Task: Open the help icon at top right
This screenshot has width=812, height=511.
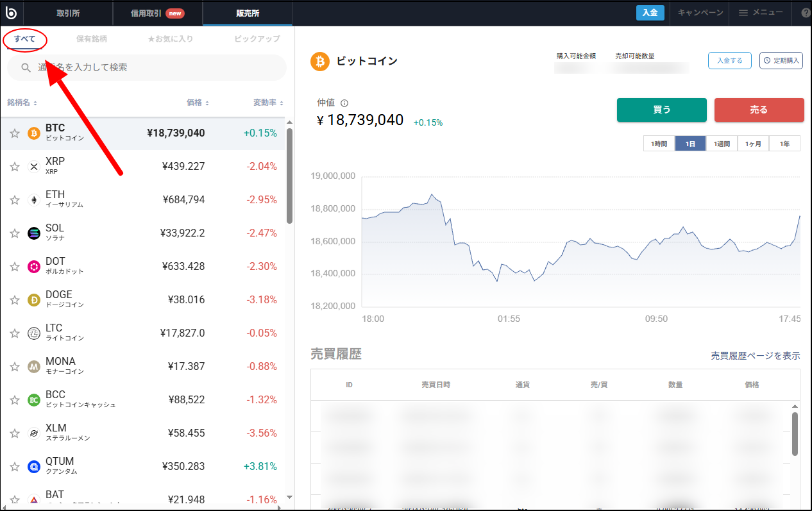Action: click(806, 13)
